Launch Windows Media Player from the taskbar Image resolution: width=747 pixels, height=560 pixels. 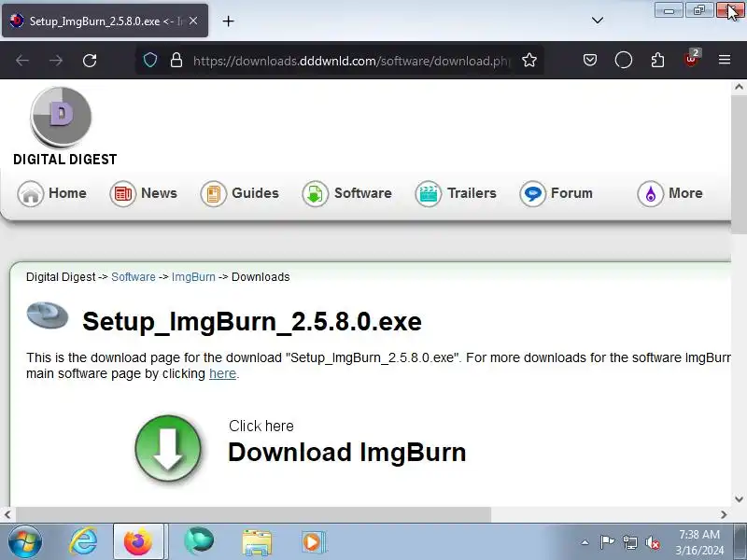tap(313, 542)
